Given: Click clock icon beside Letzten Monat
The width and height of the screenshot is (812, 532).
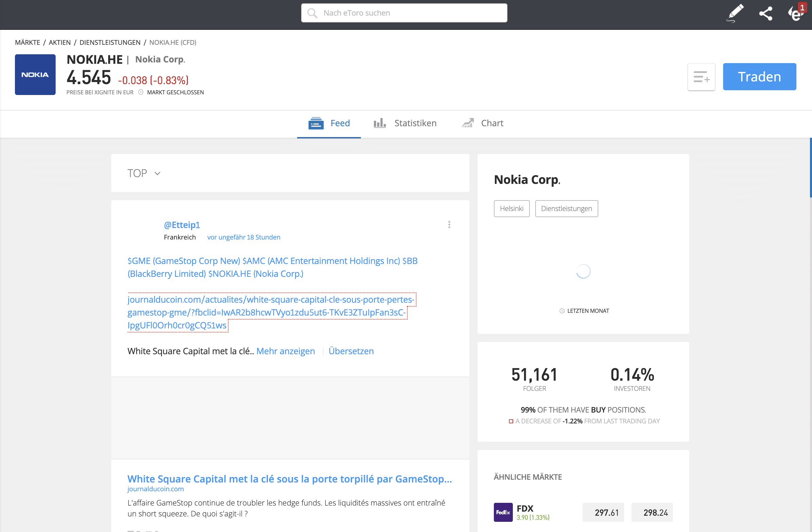Looking at the screenshot, I should click(x=562, y=311).
